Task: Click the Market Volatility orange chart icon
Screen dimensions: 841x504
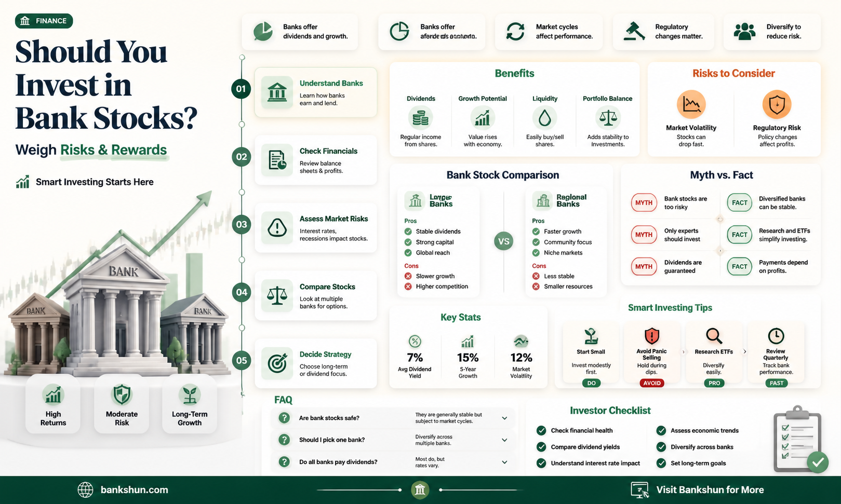Action: (x=691, y=104)
